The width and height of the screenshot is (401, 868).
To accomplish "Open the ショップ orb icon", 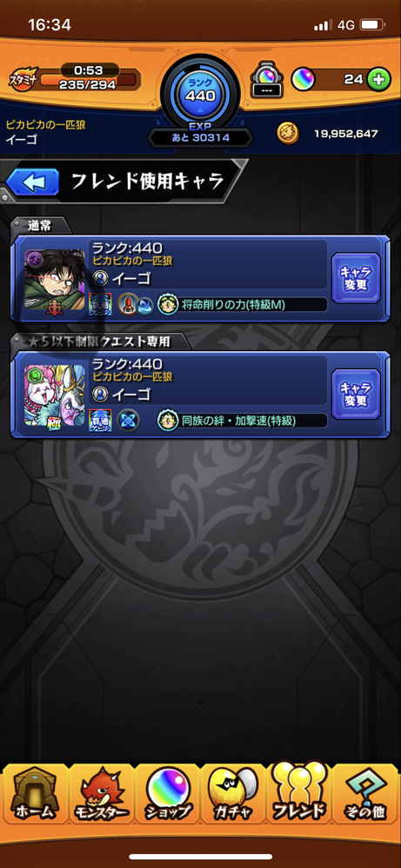I will coord(168,794).
